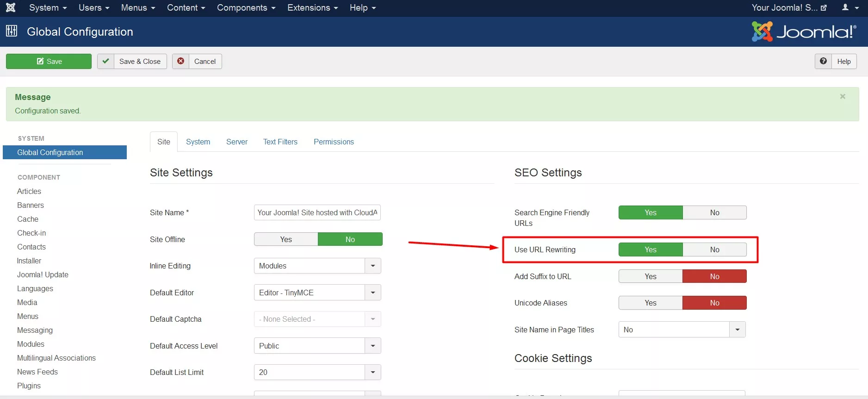Set Unicode Aliases to Yes
Viewport: 868px width, 399px height.
[651, 303]
